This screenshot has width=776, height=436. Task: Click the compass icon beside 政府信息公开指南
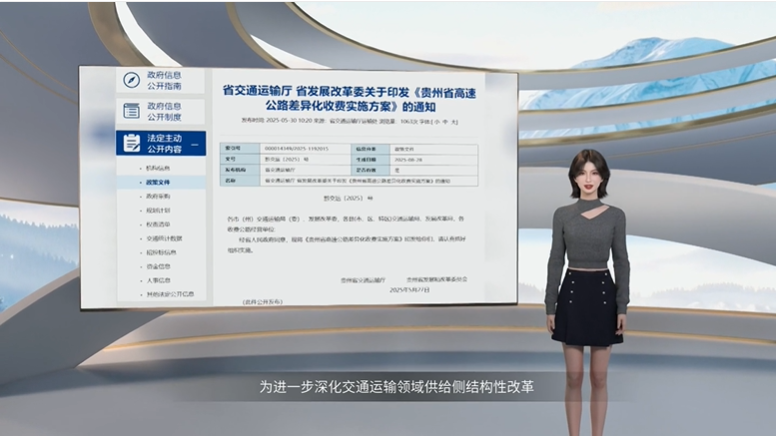click(x=131, y=80)
